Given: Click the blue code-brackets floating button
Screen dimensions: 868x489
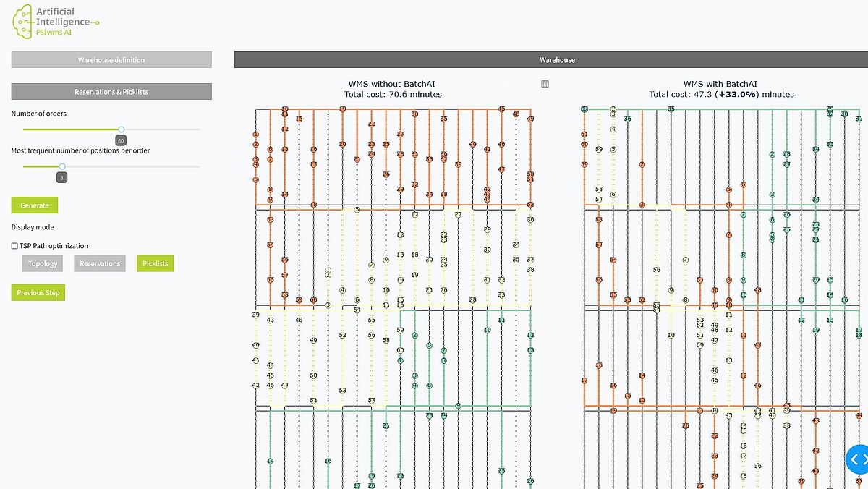Looking at the screenshot, I should click(856, 459).
